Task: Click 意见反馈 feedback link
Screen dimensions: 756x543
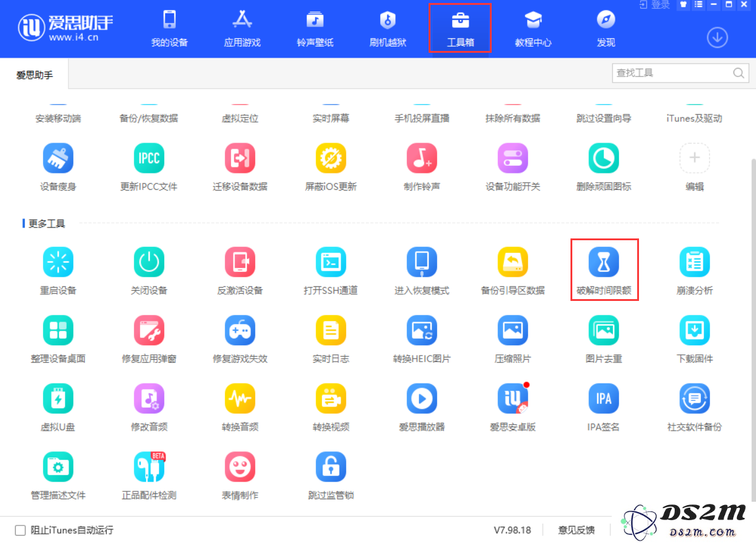Action: coord(576,530)
